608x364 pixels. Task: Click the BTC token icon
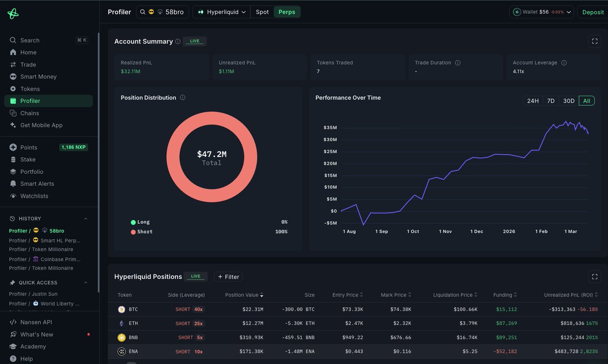pos(122,309)
